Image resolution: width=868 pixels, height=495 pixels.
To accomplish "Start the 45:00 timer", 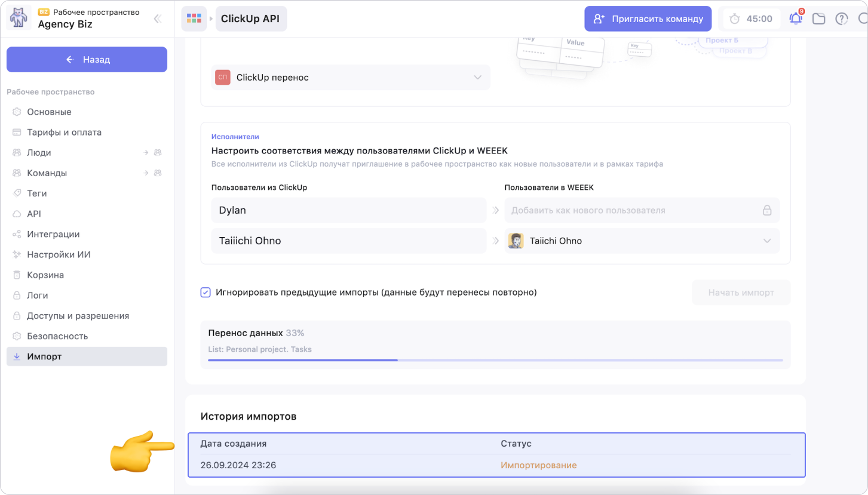I will tap(751, 19).
